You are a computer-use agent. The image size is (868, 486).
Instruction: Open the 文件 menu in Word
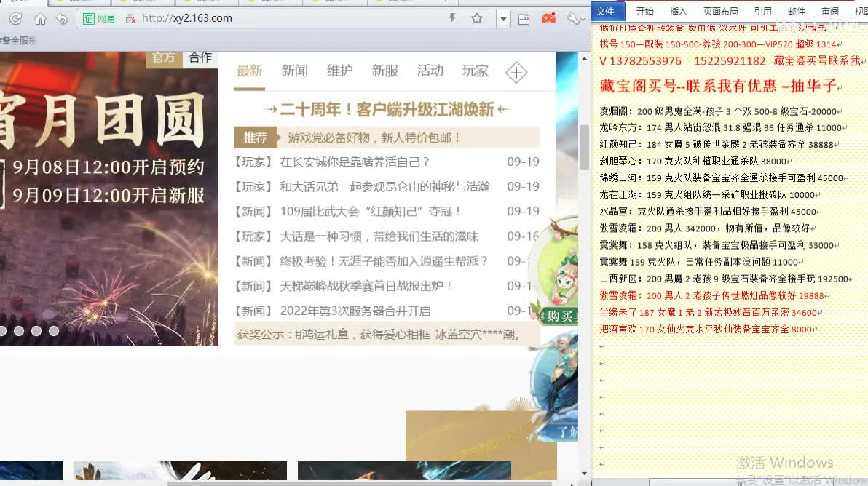coord(606,11)
